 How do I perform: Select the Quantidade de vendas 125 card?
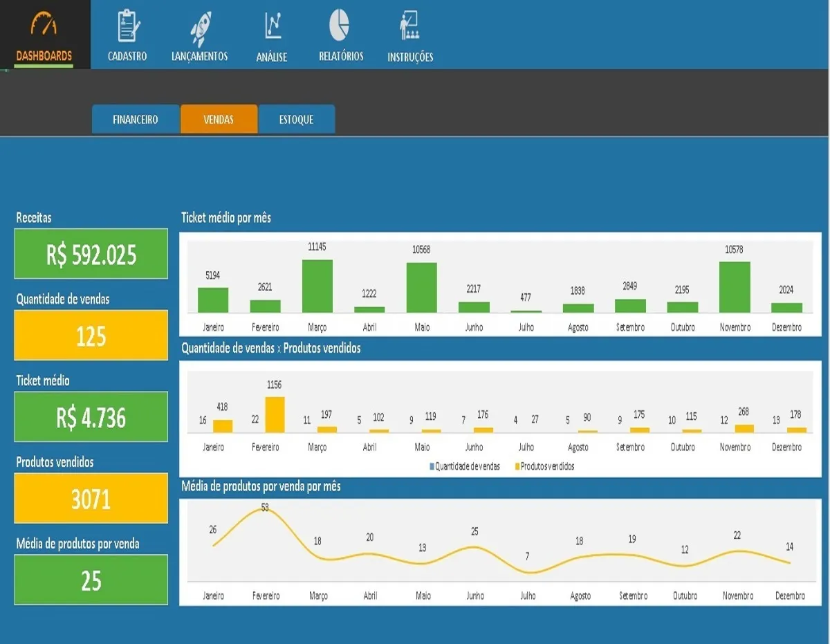pos(91,335)
